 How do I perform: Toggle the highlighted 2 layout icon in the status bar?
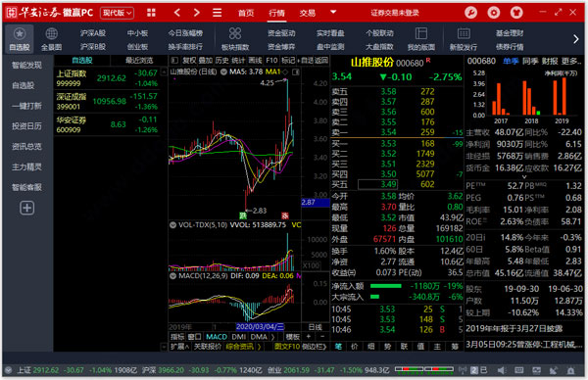coord(474,370)
